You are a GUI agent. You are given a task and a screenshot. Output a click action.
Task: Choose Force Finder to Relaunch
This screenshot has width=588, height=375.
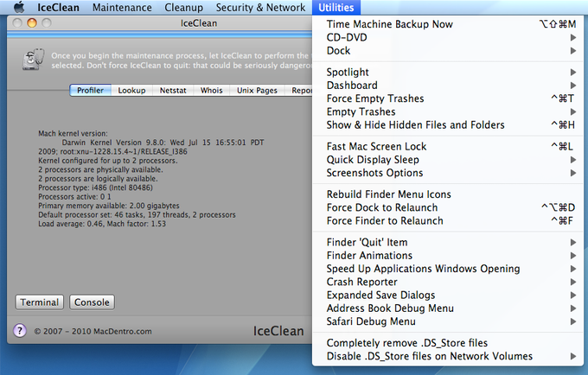pos(449,220)
